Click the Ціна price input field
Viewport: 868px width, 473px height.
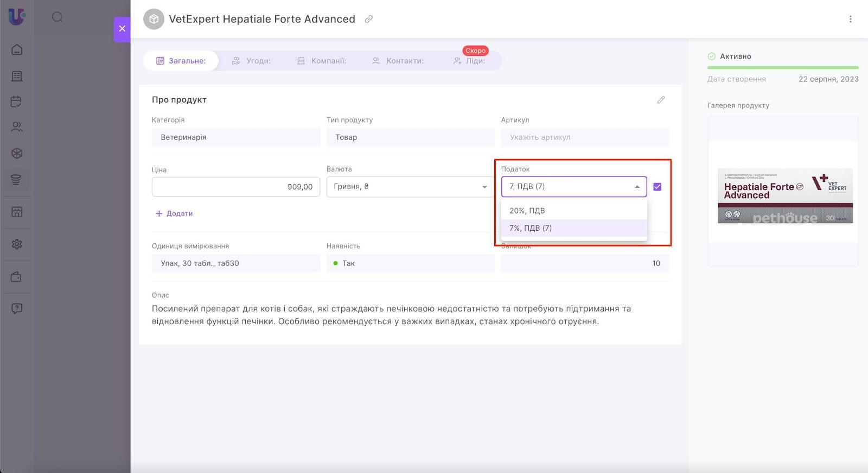pyautogui.click(x=236, y=187)
